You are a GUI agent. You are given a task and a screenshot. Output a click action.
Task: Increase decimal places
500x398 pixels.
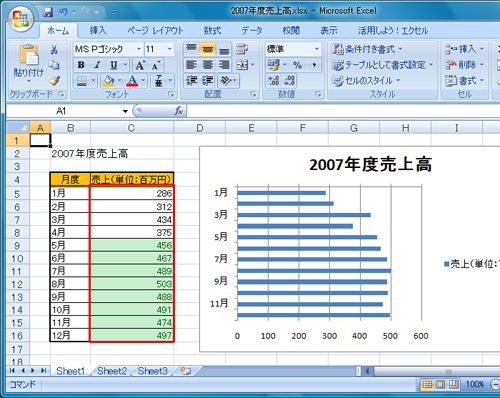pos(274,81)
